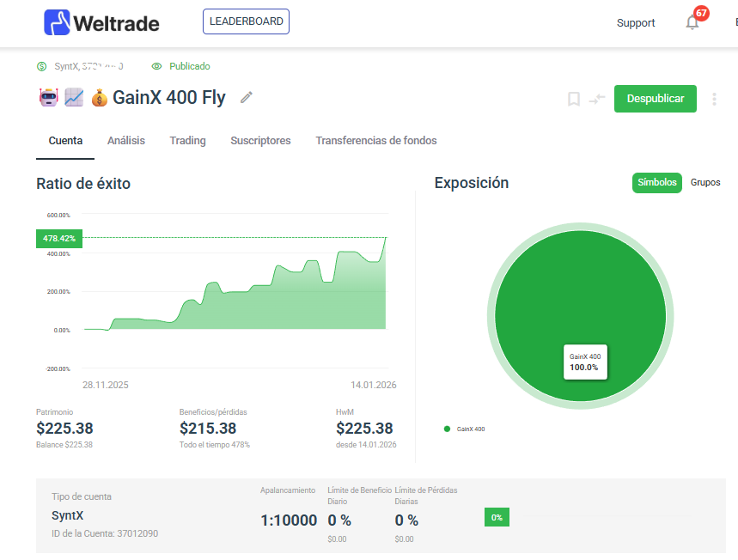
Task: Click the Publicado status text
Action: click(190, 66)
